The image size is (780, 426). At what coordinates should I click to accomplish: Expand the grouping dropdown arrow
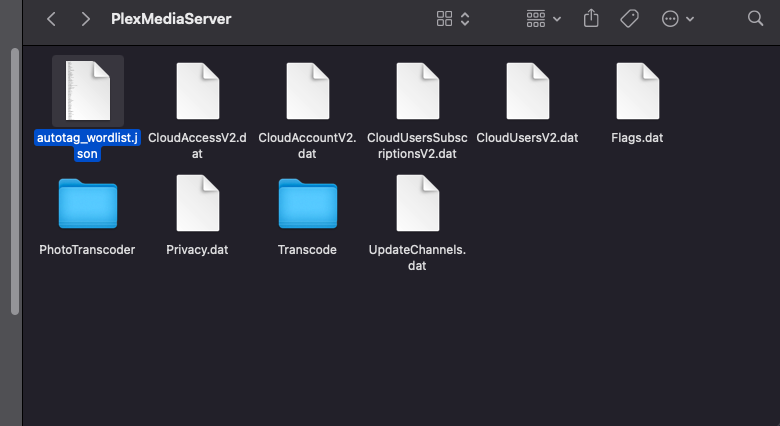(x=557, y=19)
